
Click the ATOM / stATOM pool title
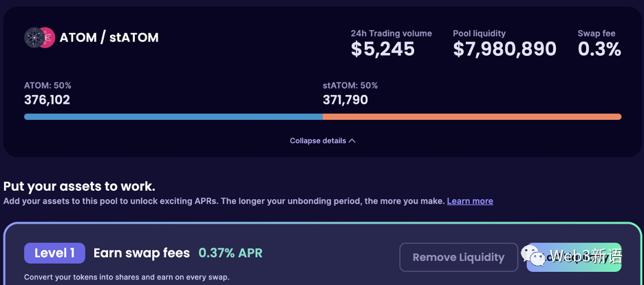(x=109, y=37)
